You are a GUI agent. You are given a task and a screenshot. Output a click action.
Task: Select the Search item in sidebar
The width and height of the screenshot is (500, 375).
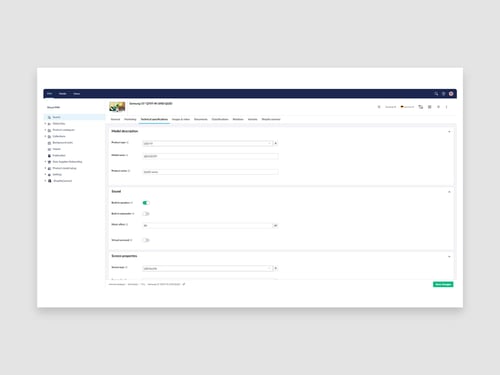point(75,117)
